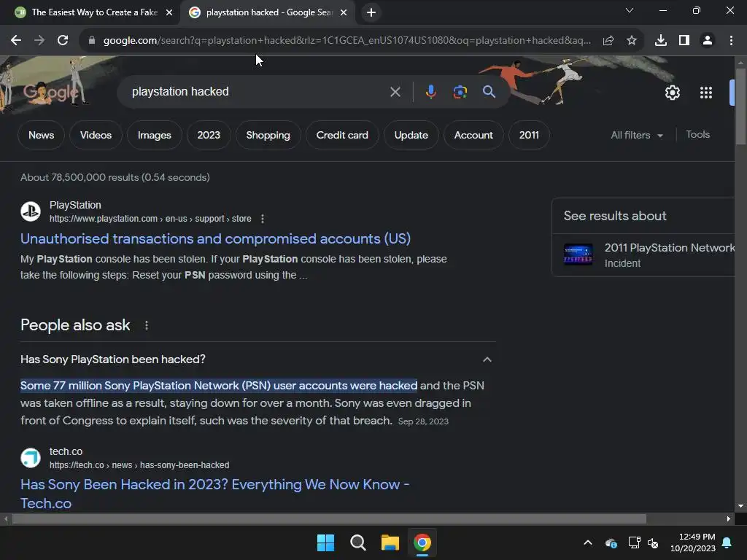Screen dimensions: 747x560
Task: Open Chrome downloads
Action: 660,41
